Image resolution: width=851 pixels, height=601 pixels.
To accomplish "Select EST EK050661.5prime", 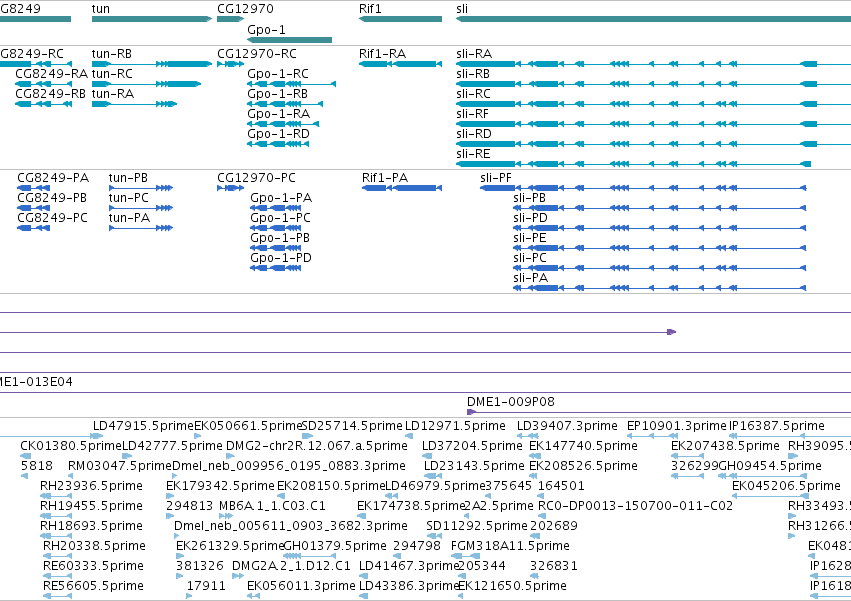I will (198, 436).
